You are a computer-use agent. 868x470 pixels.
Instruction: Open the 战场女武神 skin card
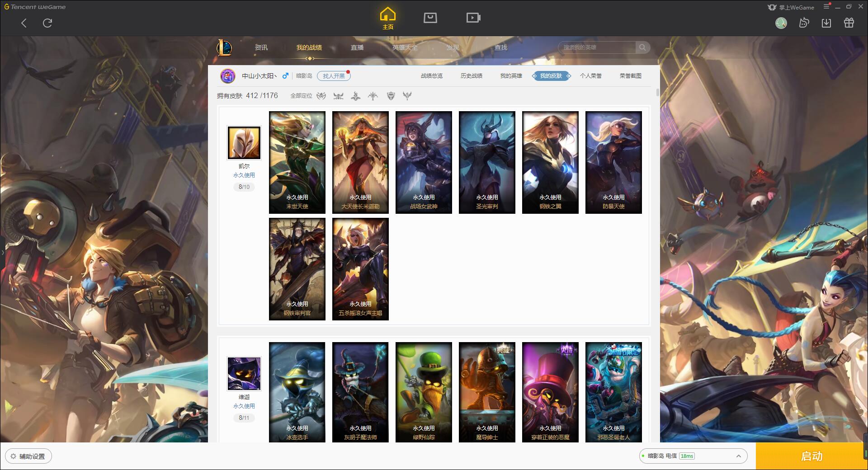coord(424,162)
